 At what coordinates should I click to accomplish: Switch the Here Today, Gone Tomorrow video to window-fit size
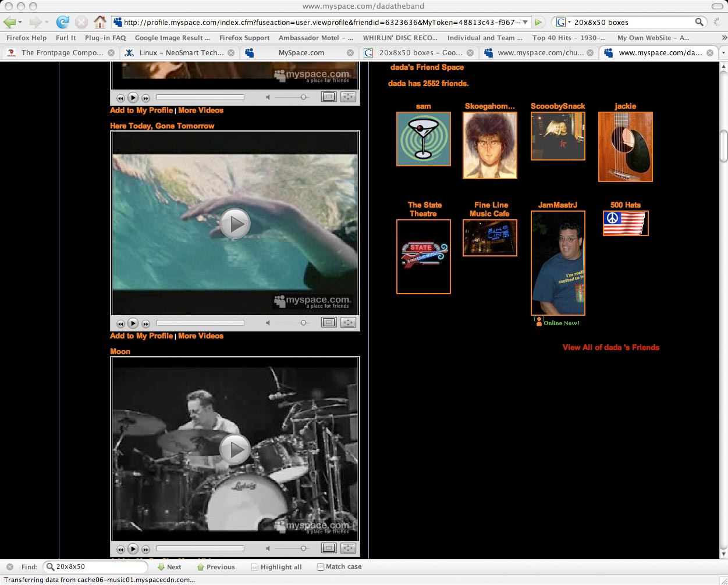tap(329, 323)
